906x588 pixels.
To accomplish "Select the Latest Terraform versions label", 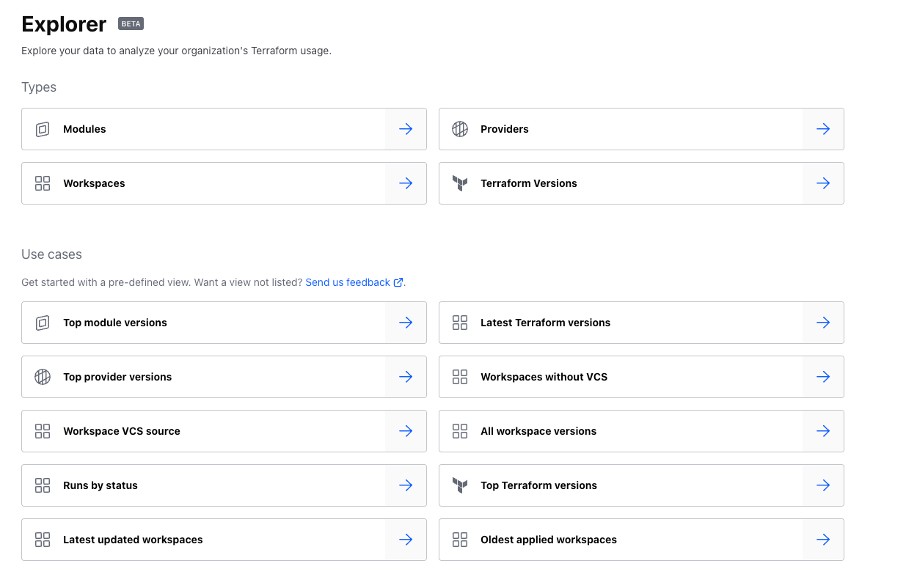I will click(546, 323).
